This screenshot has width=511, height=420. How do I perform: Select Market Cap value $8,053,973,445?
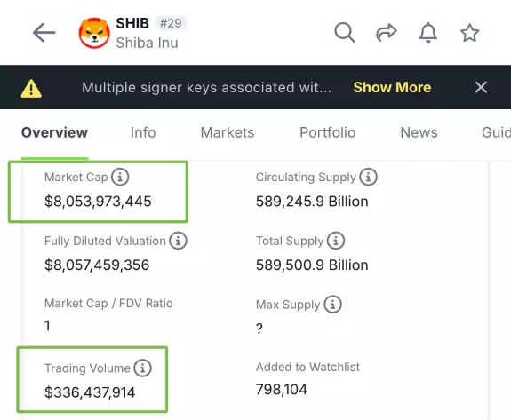[x=98, y=202]
